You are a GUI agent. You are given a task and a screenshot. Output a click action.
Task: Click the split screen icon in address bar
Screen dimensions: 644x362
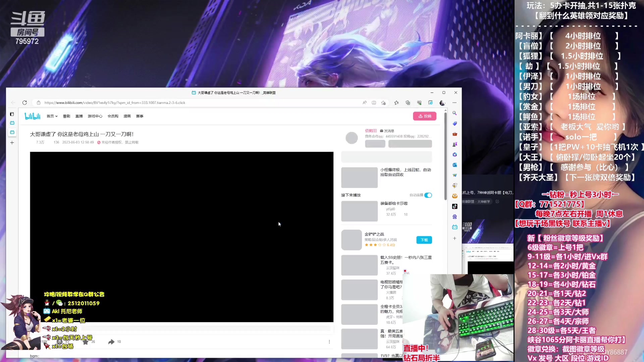(374, 103)
